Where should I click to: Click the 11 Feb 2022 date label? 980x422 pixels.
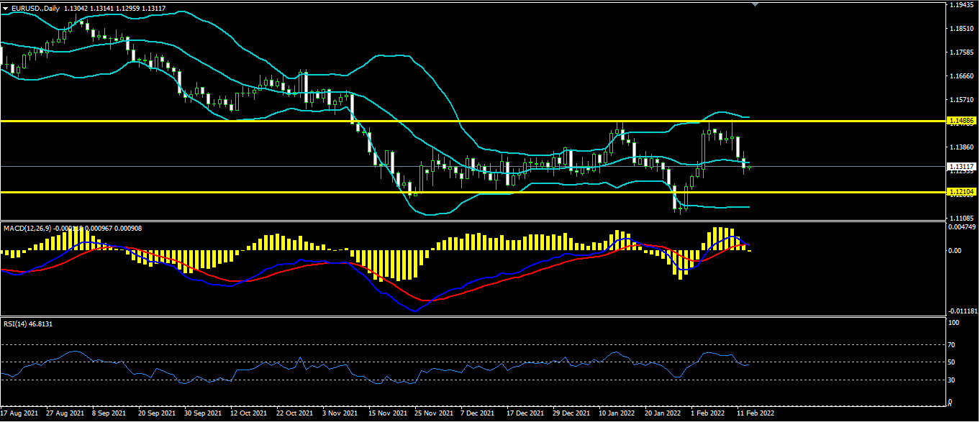(x=755, y=414)
